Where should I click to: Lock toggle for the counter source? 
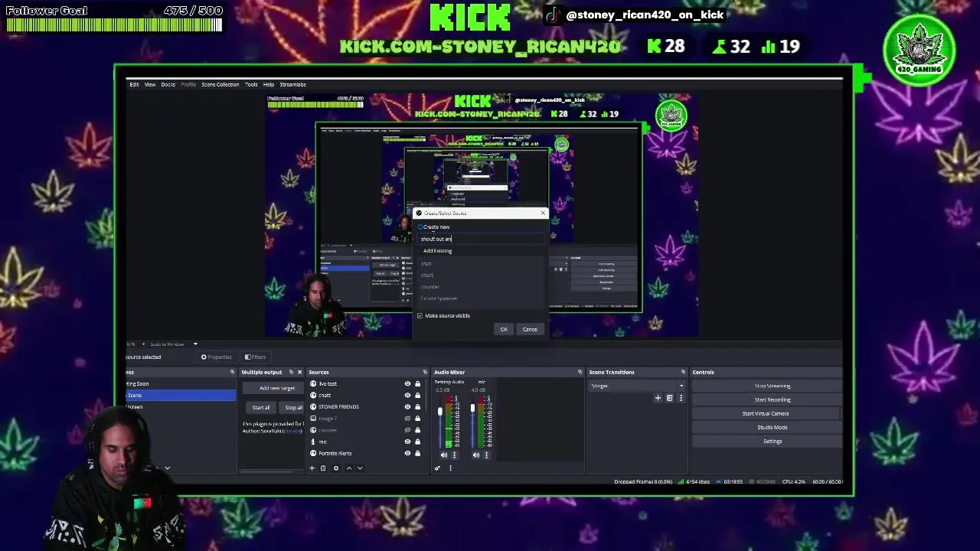tap(417, 430)
